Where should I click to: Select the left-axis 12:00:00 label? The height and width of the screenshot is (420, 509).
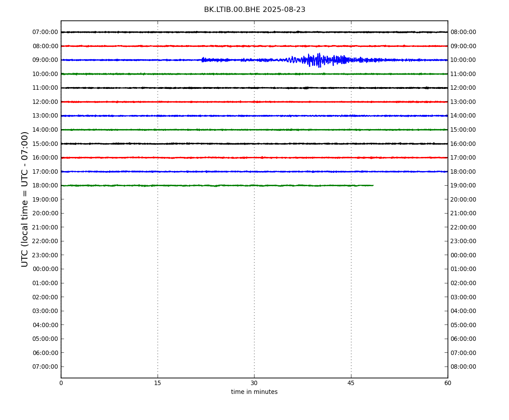coord(46,102)
